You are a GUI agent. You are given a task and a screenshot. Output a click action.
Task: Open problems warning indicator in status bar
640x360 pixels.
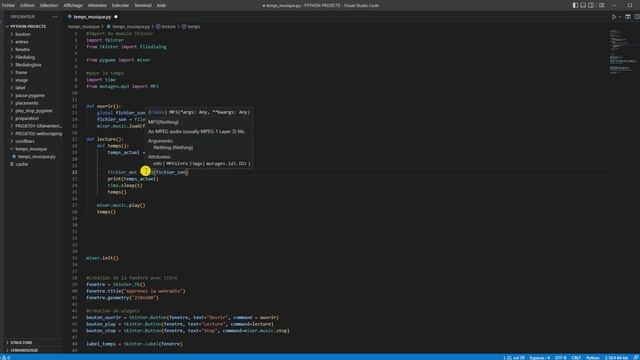(x=6, y=358)
